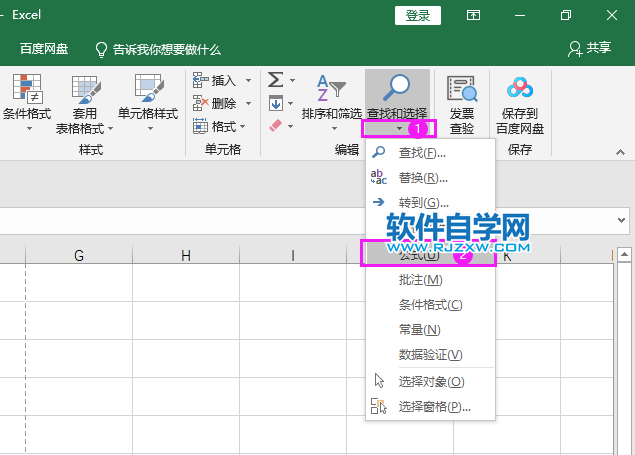Choose Data Validation (数据验证) menu entry

430,355
